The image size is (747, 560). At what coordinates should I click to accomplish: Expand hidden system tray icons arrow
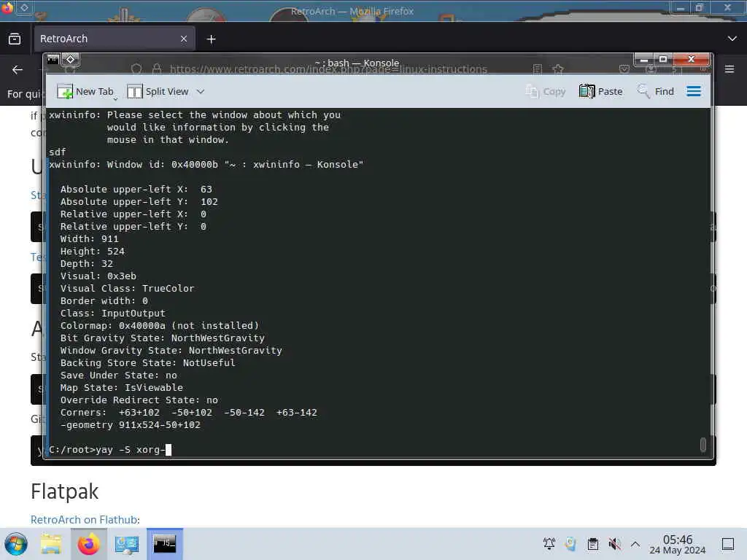[x=635, y=543]
